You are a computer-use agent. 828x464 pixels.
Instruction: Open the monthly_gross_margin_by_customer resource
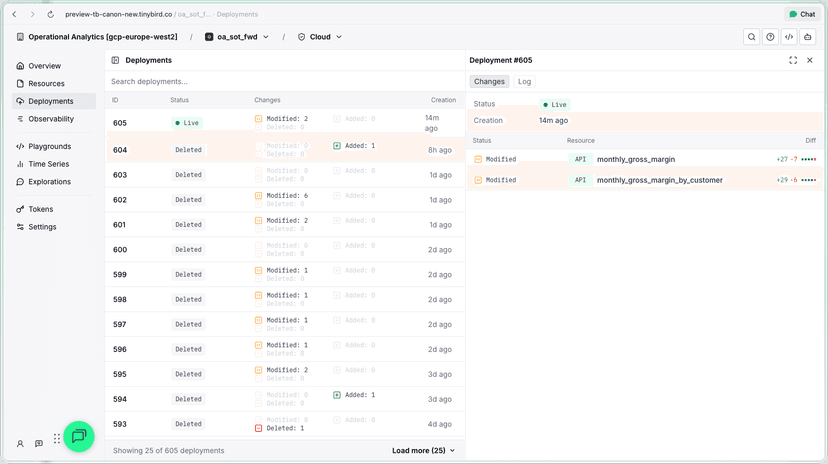click(660, 180)
